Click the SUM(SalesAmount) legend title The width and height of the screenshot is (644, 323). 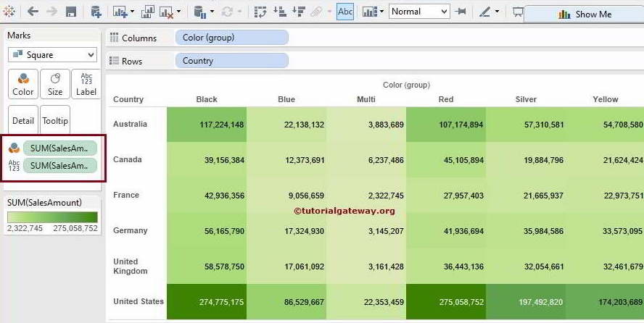tap(44, 203)
